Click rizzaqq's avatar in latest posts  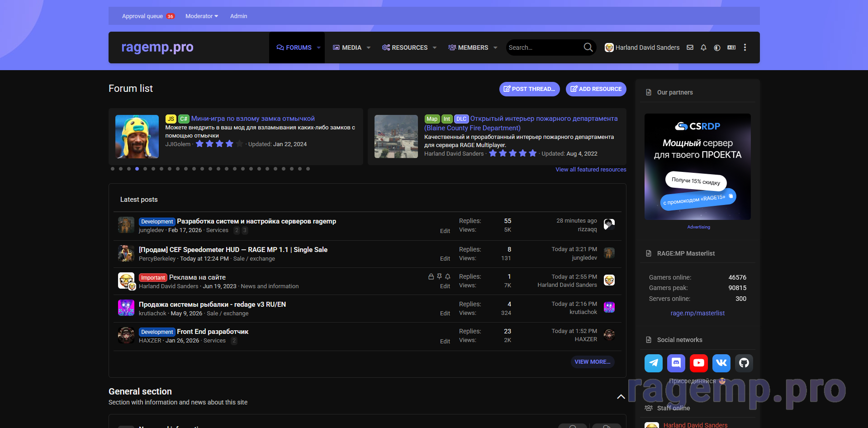coord(609,224)
